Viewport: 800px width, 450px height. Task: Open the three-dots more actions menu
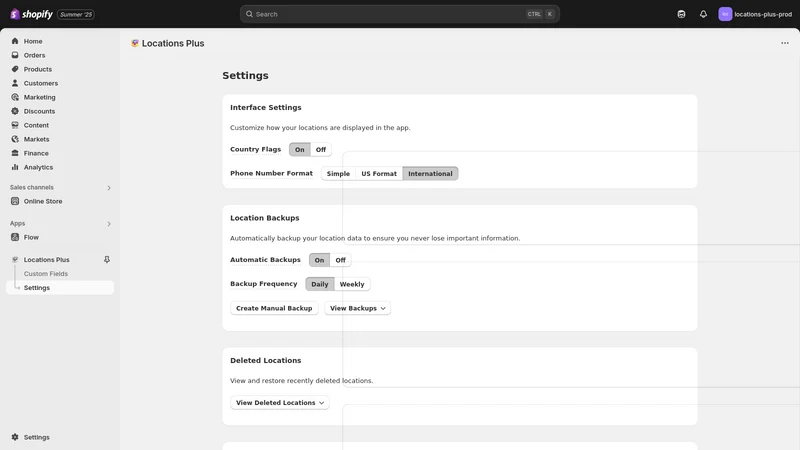[x=785, y=43]
